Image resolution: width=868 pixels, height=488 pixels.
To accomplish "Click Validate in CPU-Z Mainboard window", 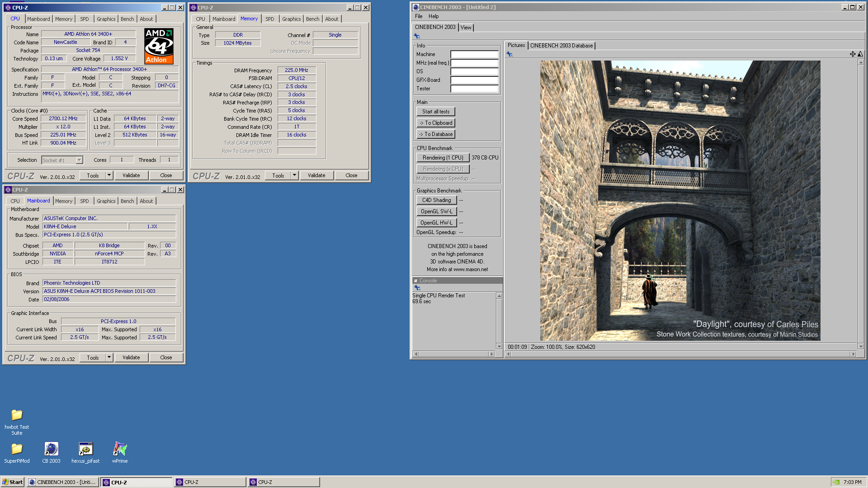I will click(131, 357).
